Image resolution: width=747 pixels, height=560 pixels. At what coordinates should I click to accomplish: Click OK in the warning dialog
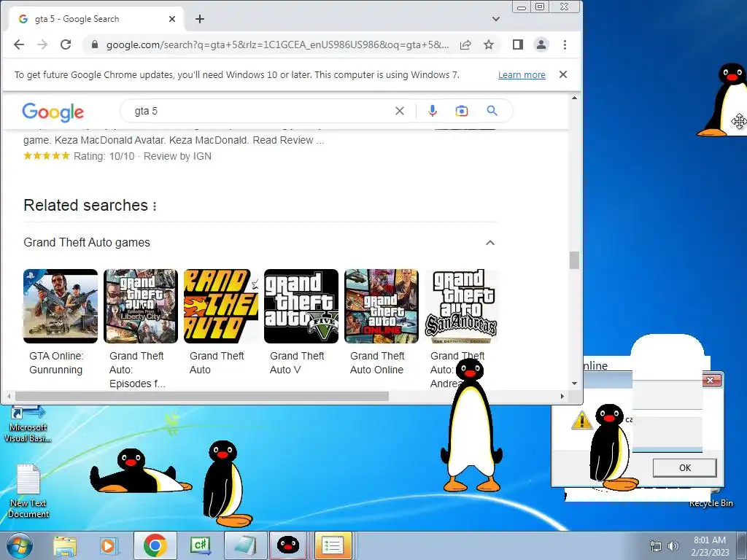[684, 467]
